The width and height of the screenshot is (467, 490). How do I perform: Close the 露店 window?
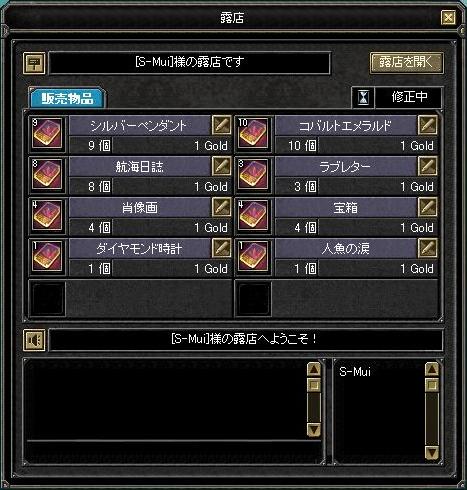(448, 17)
